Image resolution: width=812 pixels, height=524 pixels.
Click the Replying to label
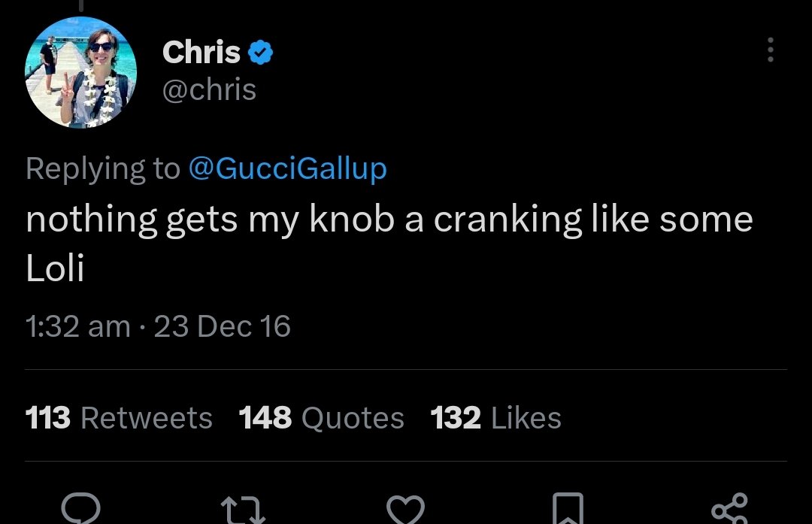[102, 168]
